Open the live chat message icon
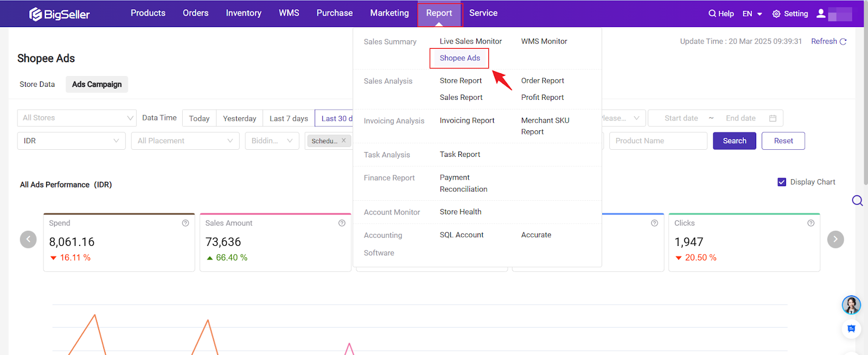The image size is (868, 355). pos(851,329)
